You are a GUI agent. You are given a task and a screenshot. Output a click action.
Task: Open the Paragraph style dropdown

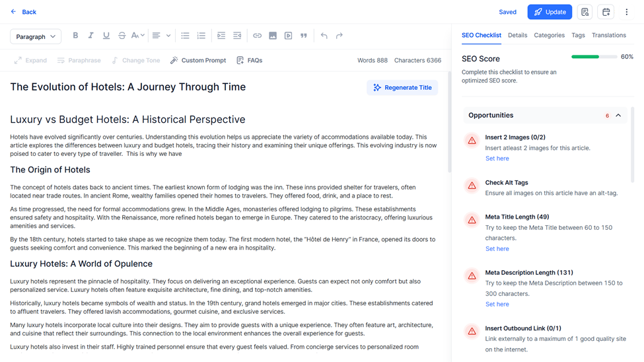pyautogui.click(x=36, y=36)
